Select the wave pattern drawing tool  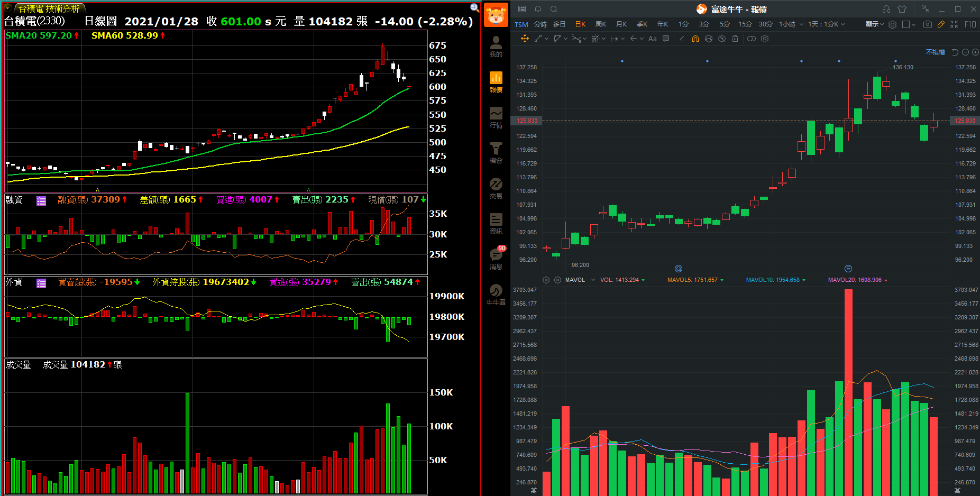(576, 39)
